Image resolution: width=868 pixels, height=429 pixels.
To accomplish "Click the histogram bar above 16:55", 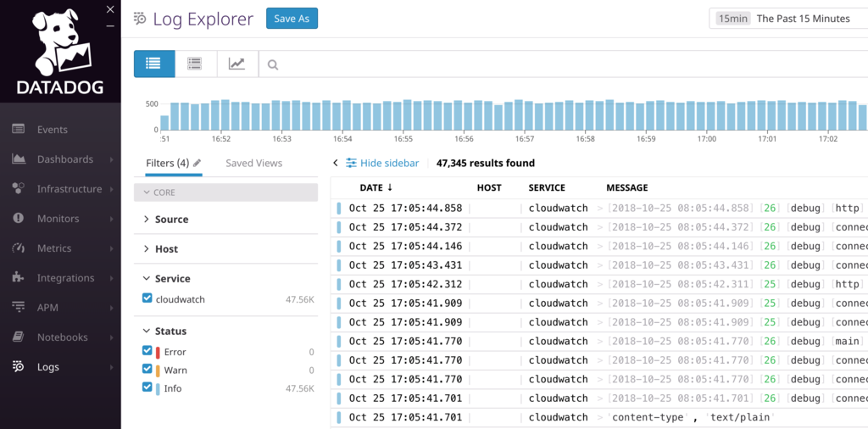I will (x=408, y=114).
